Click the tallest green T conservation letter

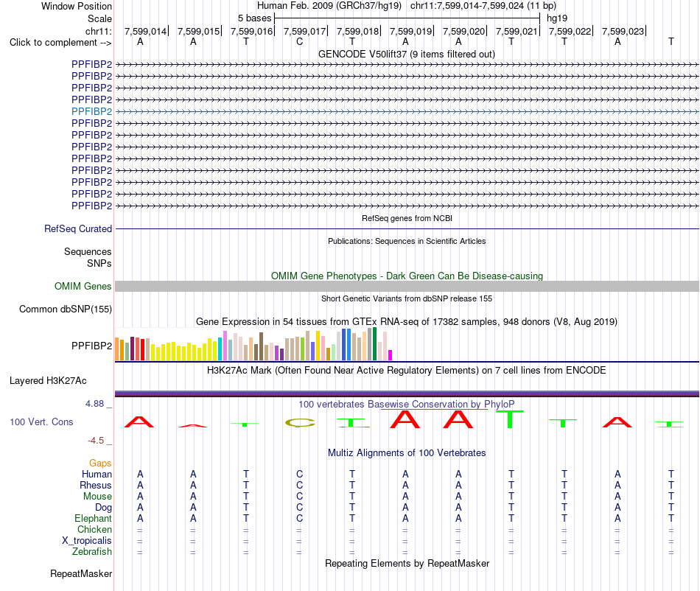coord(509,419)
